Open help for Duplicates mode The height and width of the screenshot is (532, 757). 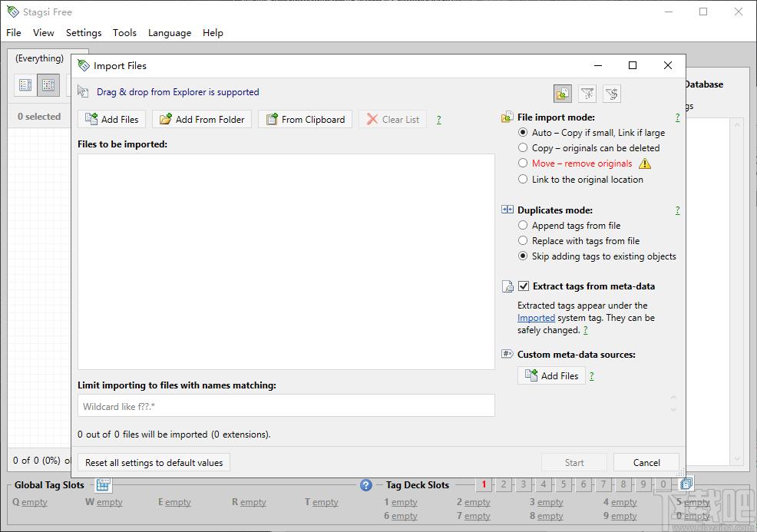pyautogui.click(x=677, y=210)
